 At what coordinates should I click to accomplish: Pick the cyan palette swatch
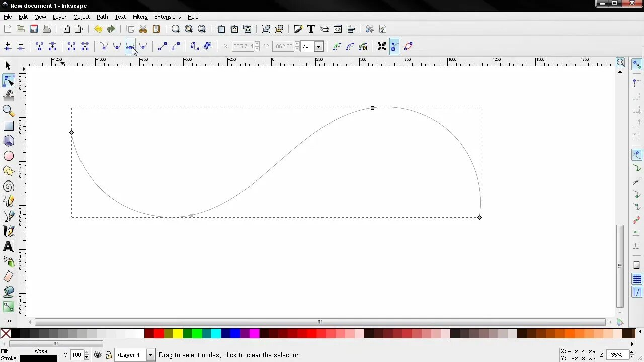coord(216,333)
